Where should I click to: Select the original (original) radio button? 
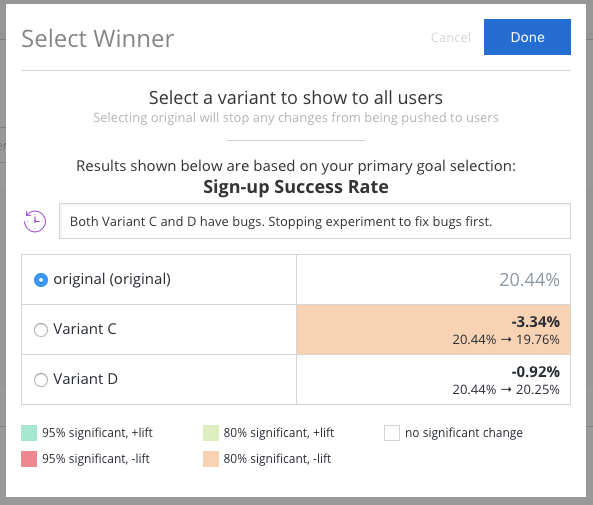(x=41, y=280)
